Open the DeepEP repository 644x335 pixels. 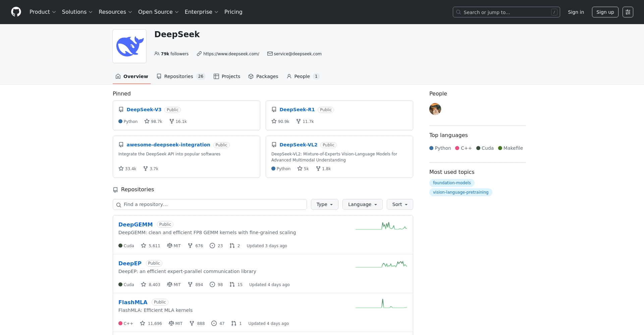(130, 263)
